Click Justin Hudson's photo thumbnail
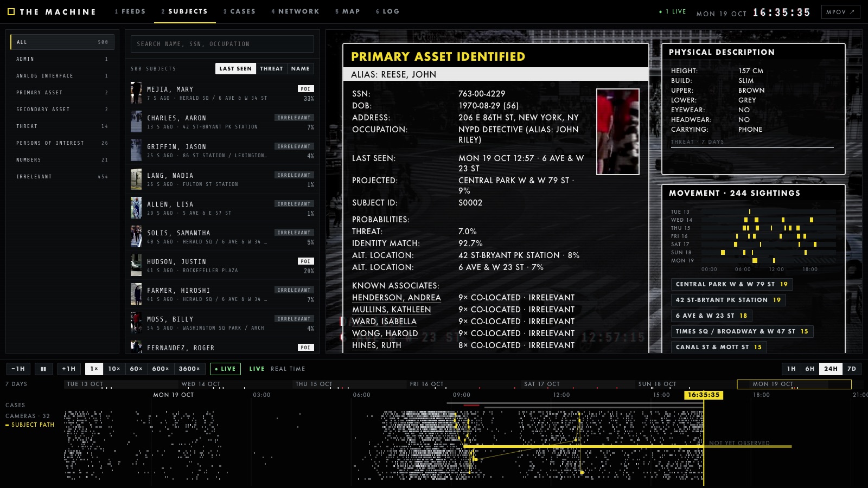 136,266
